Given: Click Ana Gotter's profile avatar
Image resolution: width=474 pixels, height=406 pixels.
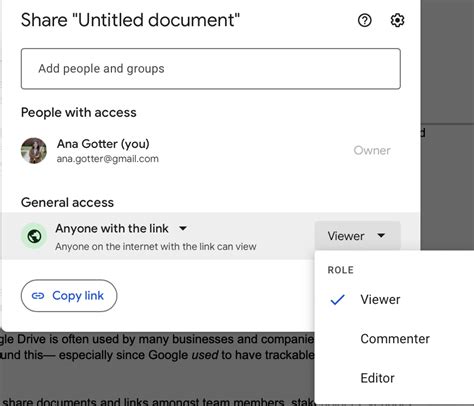Looking at the screenshot, I should 34,151.
